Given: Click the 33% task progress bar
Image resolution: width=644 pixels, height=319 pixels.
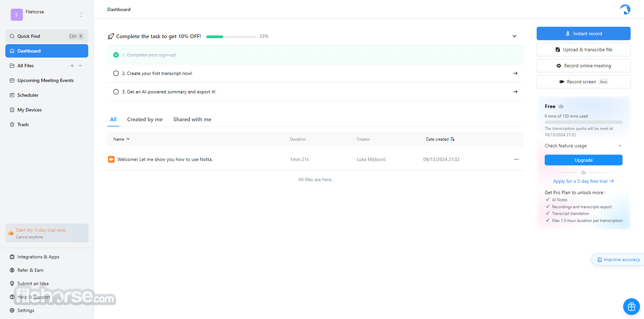Looking at the screenshot, I should [x=231, y=36].
